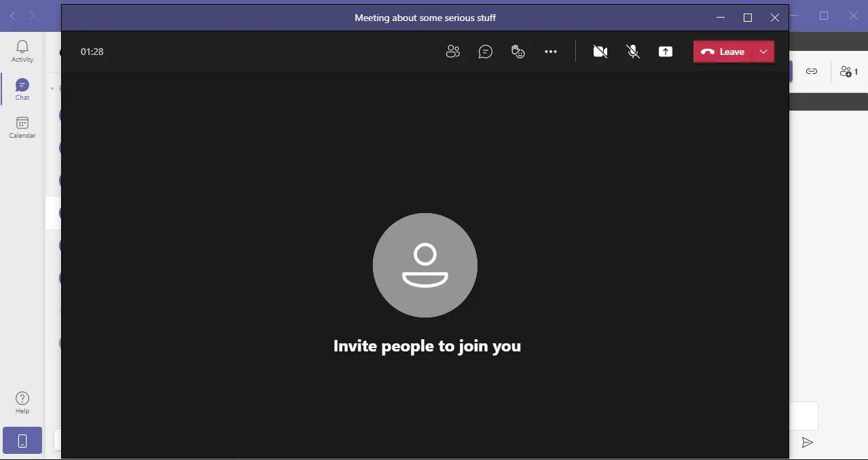Unmute the microphone
Screen dimensions: 868x460
[x=633, y=52]
